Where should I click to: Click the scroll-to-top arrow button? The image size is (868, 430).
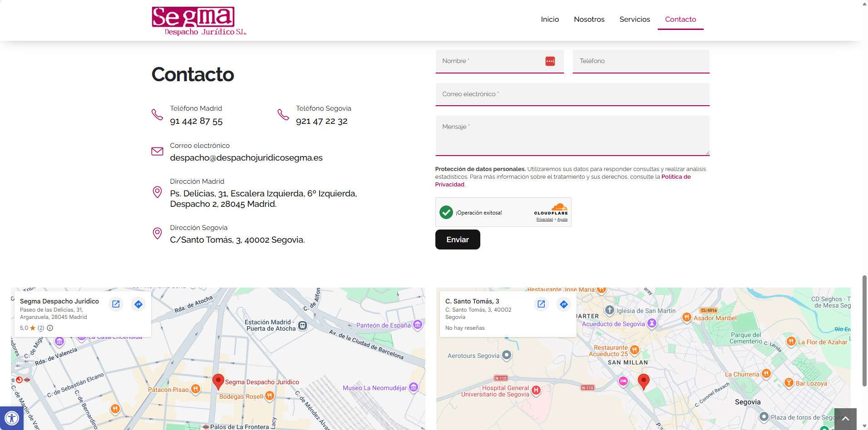845,419
